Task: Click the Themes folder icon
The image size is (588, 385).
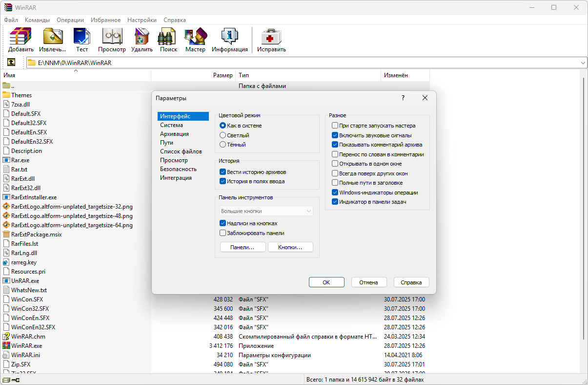Action: pos(6,95)
